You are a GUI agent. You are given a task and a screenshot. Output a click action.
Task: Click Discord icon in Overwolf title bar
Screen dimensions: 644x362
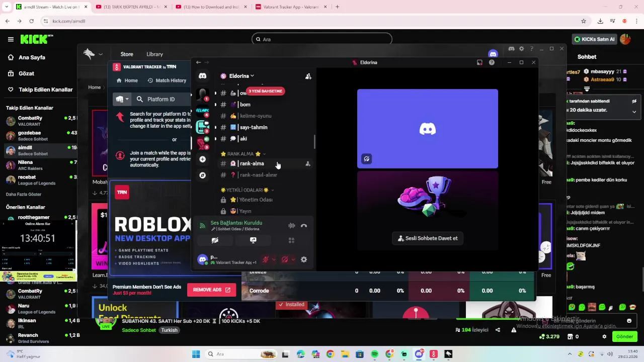coord(511,49)
